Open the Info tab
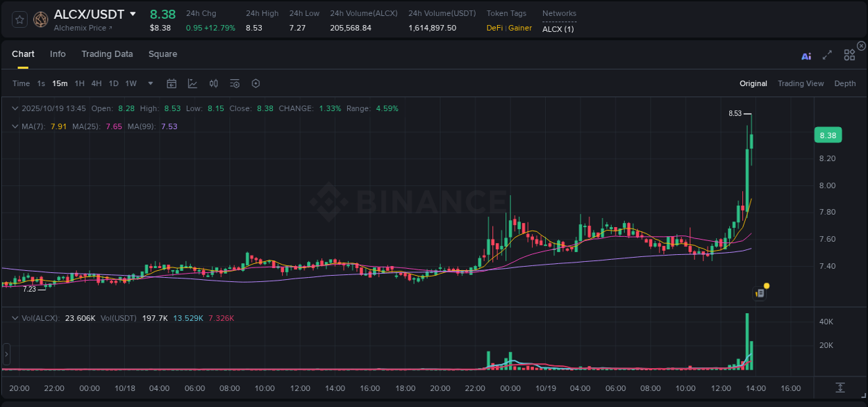 (58, 54)
